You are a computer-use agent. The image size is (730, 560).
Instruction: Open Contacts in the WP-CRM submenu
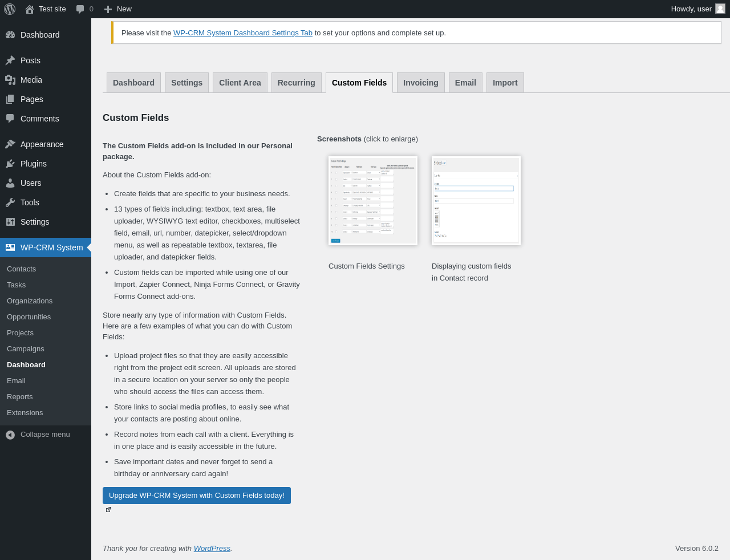click(22, 269)
